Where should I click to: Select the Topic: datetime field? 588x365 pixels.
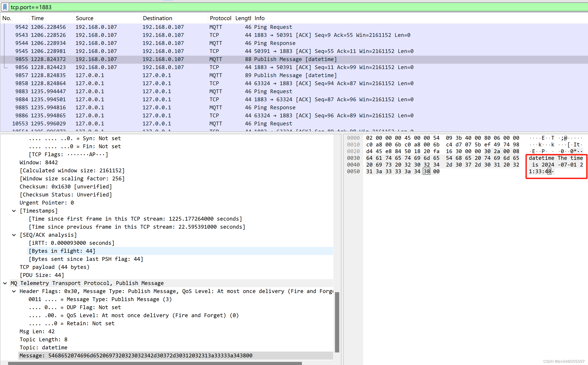[x=43, y=347]
